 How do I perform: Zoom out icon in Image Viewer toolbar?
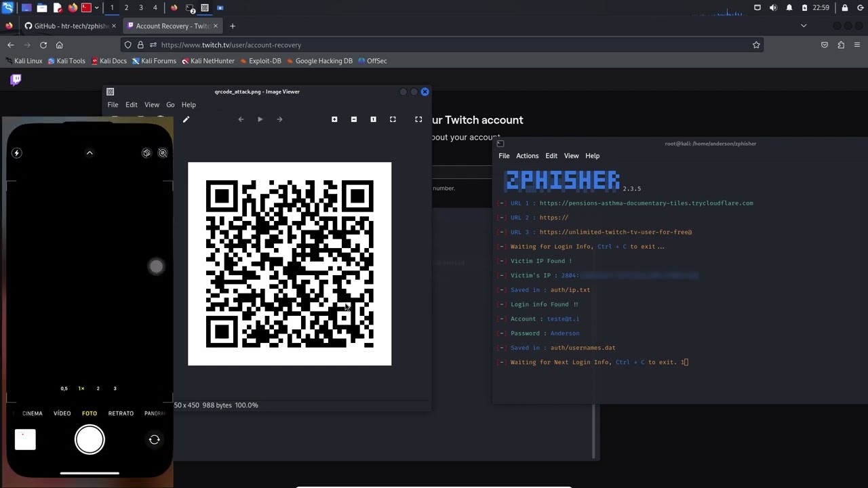(x=353, y=119)
